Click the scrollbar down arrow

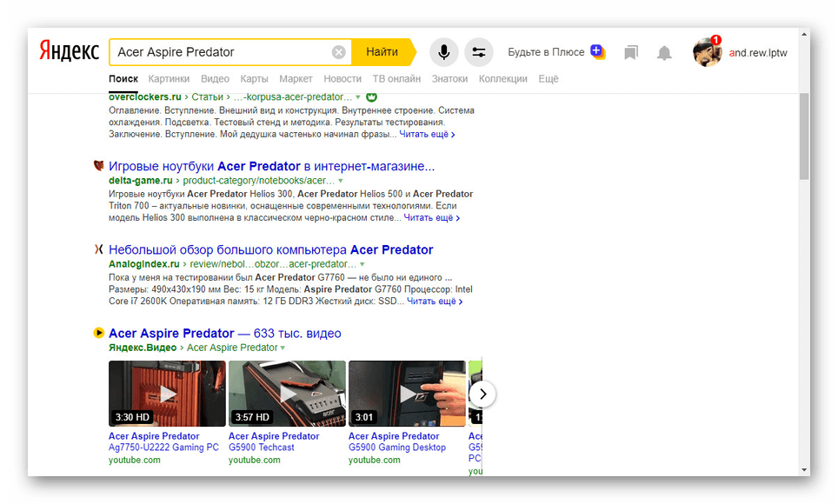804,470
